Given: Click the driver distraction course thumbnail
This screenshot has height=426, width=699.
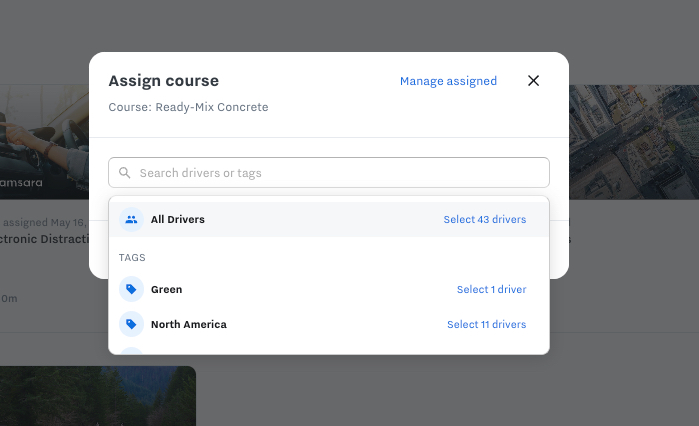Looking at the screenshot, I should (45, 140).
